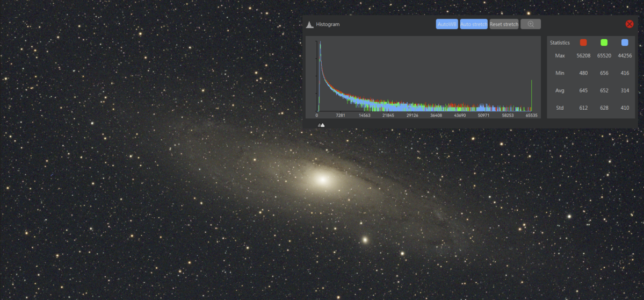Toggle Auto stretch on the image
The height and width of the screenshot is (300, 644).
(474, 24)
